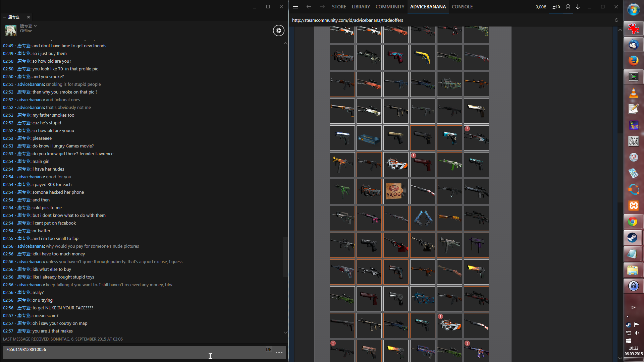644x362 pixels.
Task: Open chat settings gear icon
Action: tap(278, 31)
